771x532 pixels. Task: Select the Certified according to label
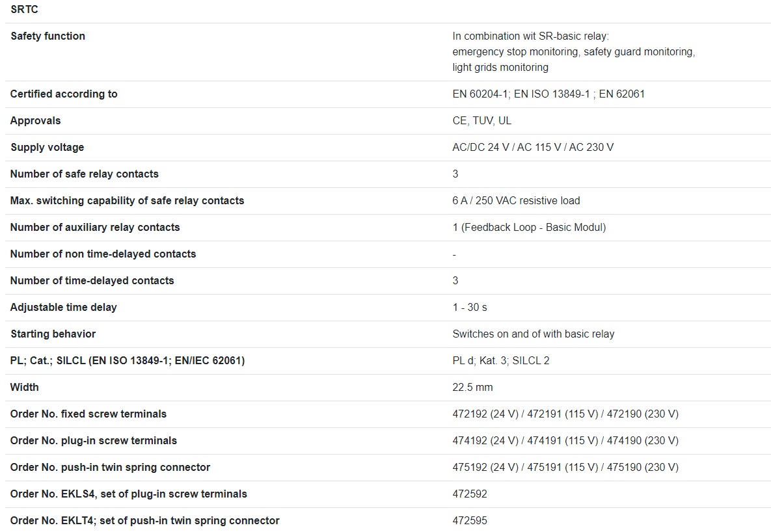(64, 94)
